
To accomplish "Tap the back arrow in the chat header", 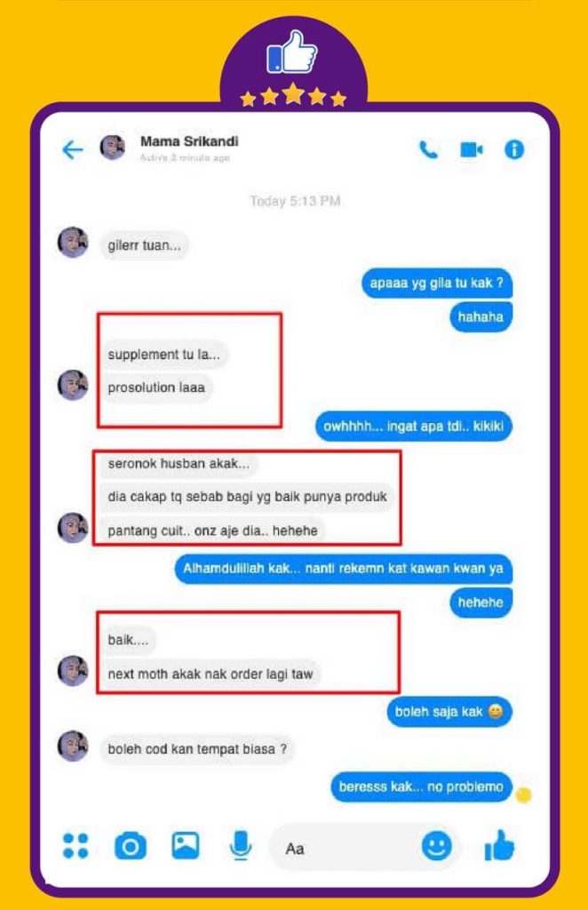I will 73,149.
